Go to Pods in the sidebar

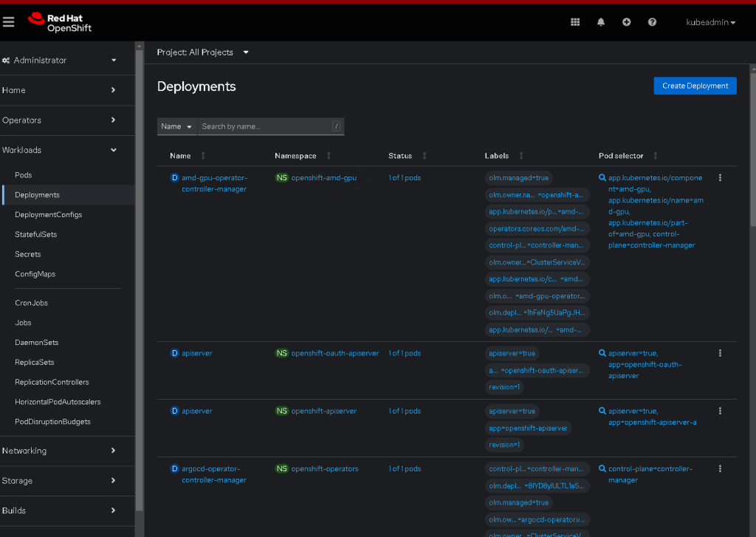(x=23, y=175)
